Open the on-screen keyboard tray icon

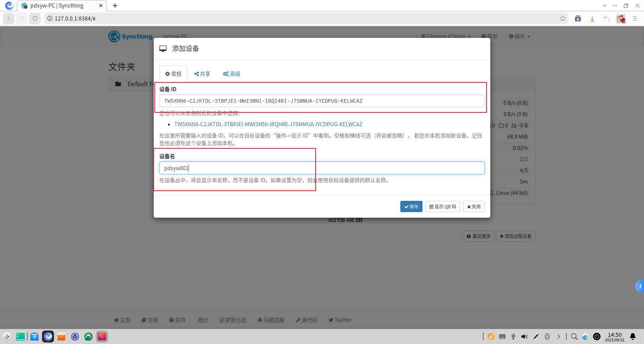coord(502,337)
